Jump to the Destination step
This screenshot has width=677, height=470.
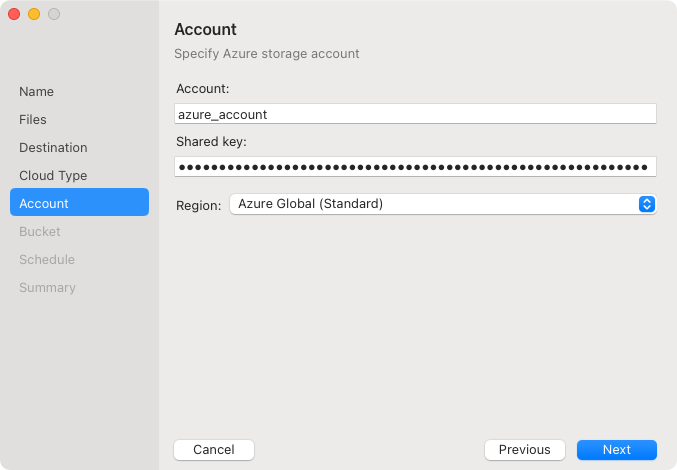tap(53, 147)
